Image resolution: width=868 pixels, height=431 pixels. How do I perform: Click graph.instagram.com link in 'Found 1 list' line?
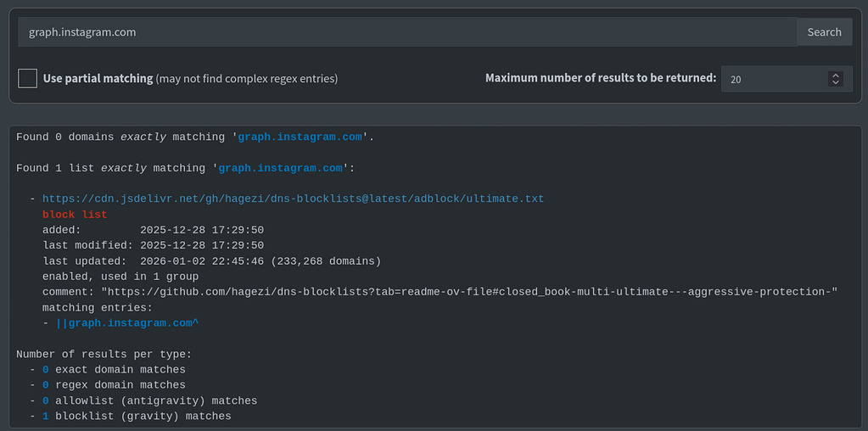click(281, 168)
